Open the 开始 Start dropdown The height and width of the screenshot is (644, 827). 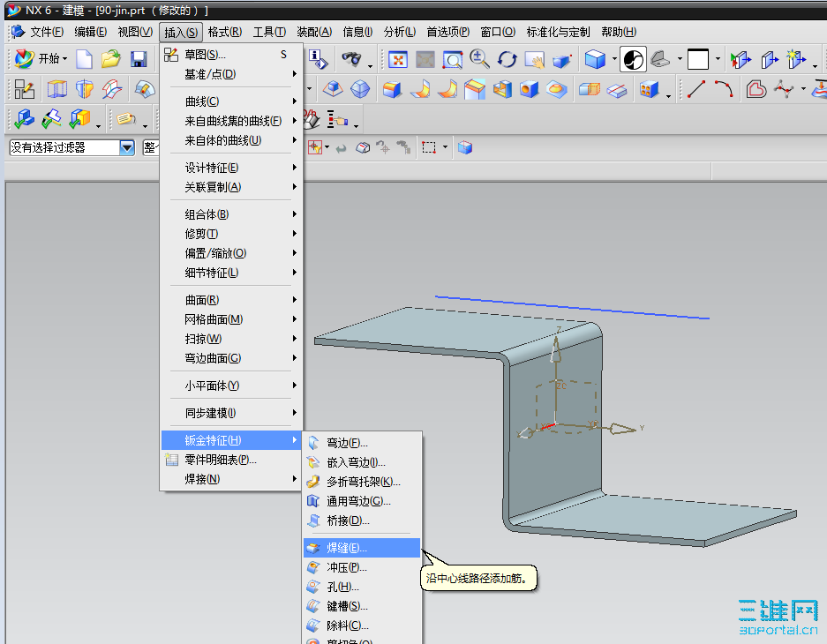click(x=41, y=59)
